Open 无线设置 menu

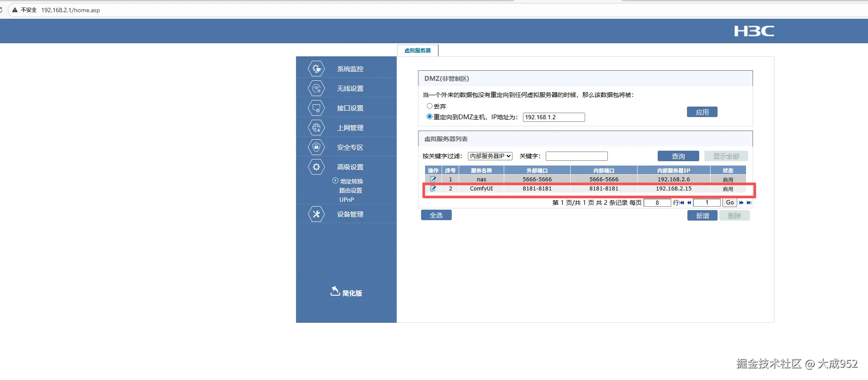(x=350, y=89)
